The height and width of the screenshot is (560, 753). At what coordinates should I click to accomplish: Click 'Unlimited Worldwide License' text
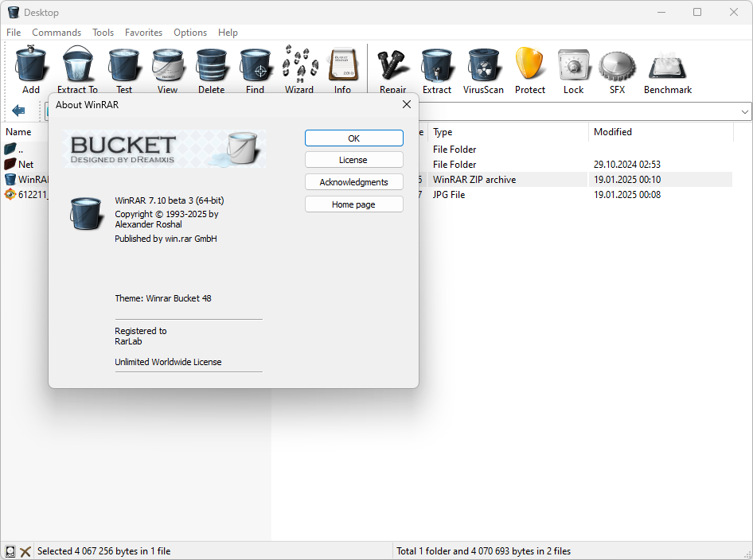tap(168, 362)
